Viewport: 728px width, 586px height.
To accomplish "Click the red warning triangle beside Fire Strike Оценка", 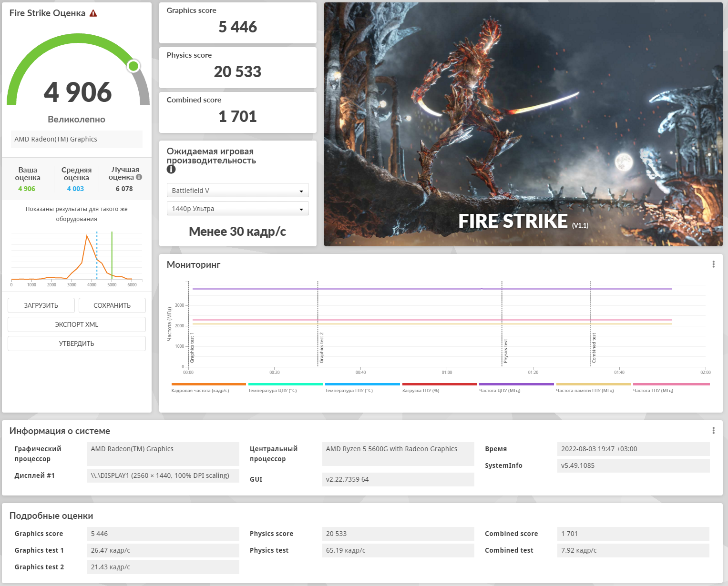I will 93,13.
